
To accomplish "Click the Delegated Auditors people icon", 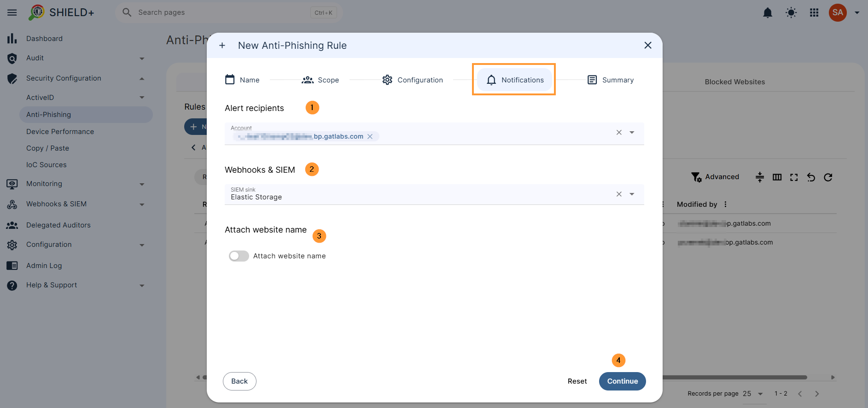I will coord(12,225).
